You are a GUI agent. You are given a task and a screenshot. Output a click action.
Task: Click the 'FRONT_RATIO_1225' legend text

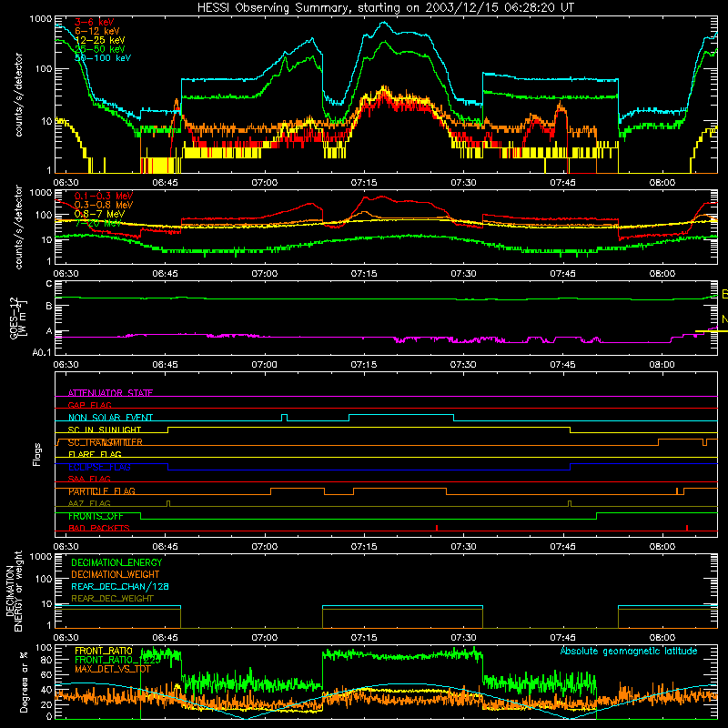117,659
